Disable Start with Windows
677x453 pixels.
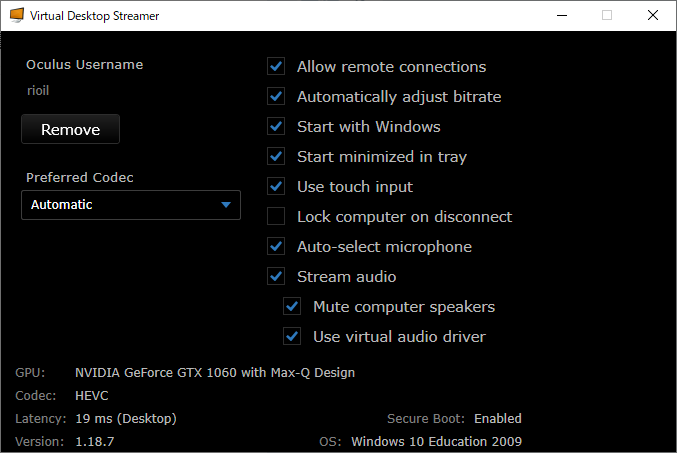click(x=276, y=127)
